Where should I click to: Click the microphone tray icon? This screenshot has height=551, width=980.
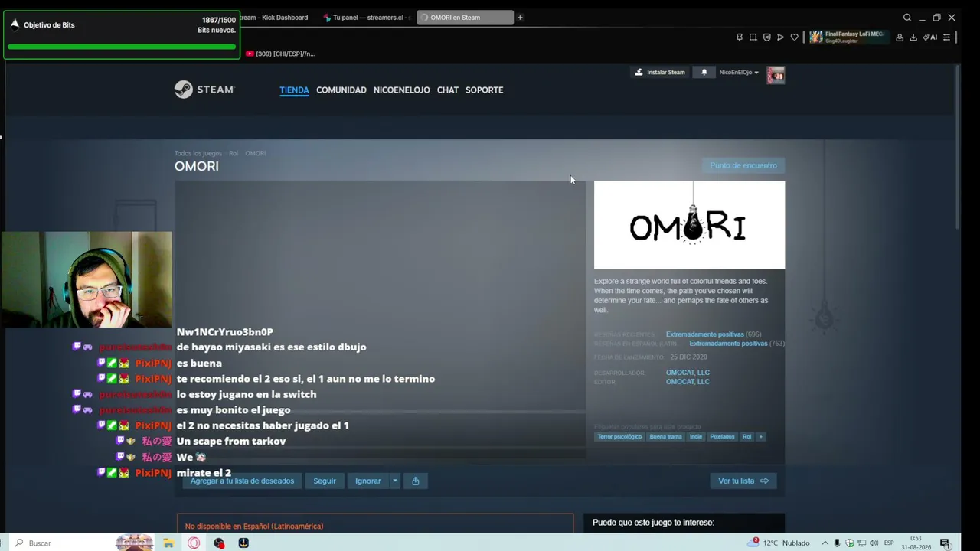coord(837,543)
